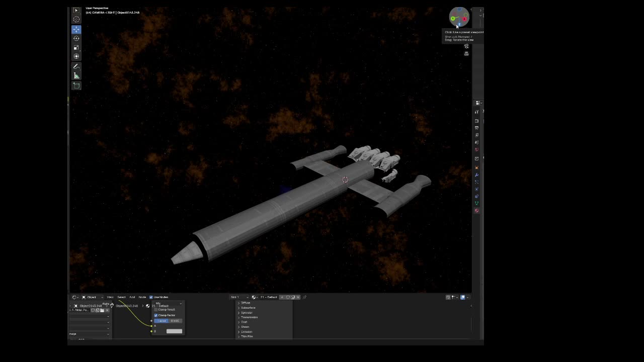
Task: Open the View Layer properties tab
Action: (476, 135)
